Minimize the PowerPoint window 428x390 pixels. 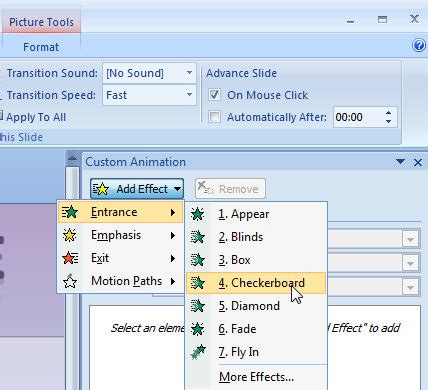pyautogui.click(x=350, y=21)
